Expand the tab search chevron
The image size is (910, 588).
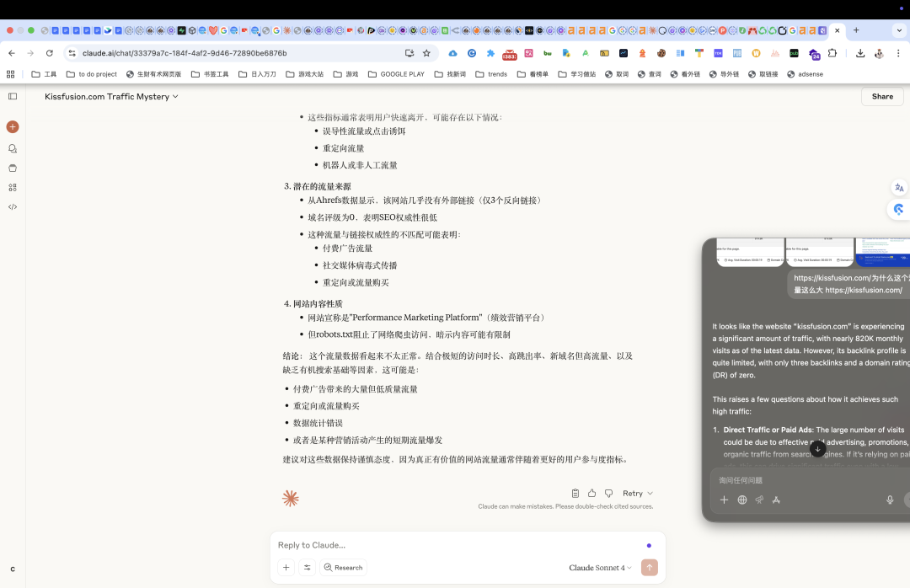(899, 30)
